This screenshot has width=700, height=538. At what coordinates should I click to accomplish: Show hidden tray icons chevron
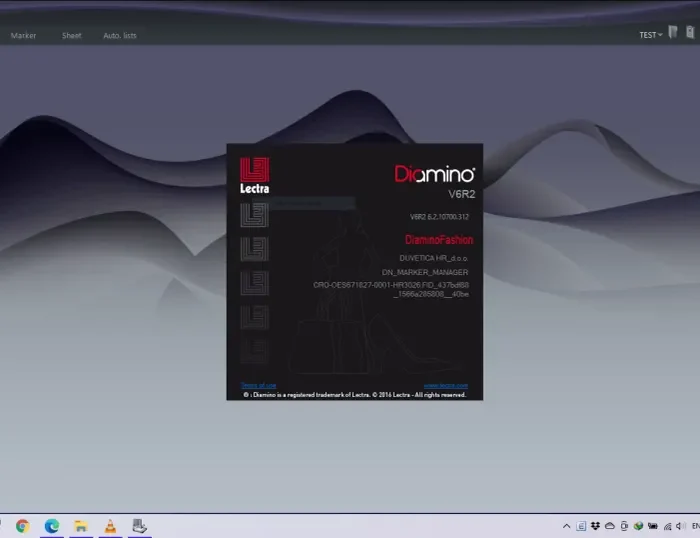pos(567,526)
